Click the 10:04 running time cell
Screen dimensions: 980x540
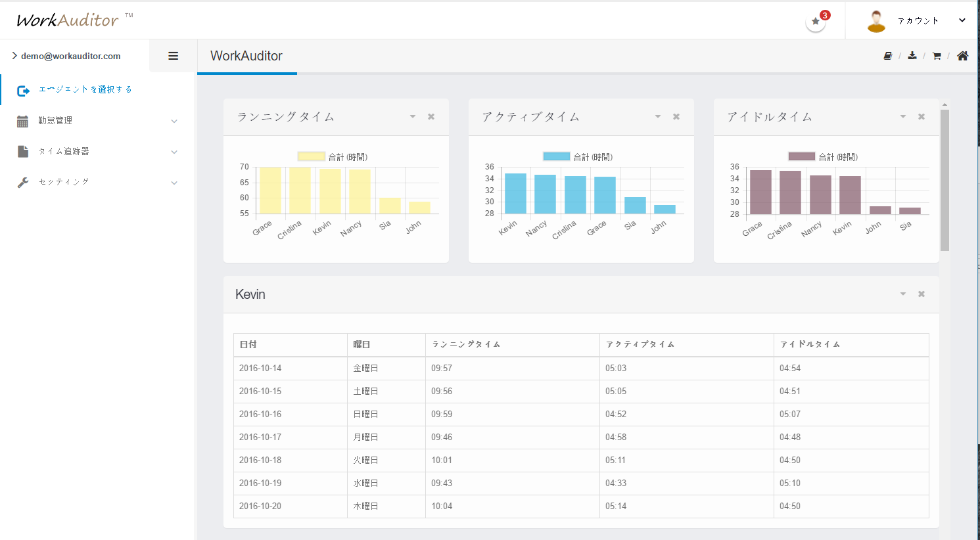[x=513, y=506]
